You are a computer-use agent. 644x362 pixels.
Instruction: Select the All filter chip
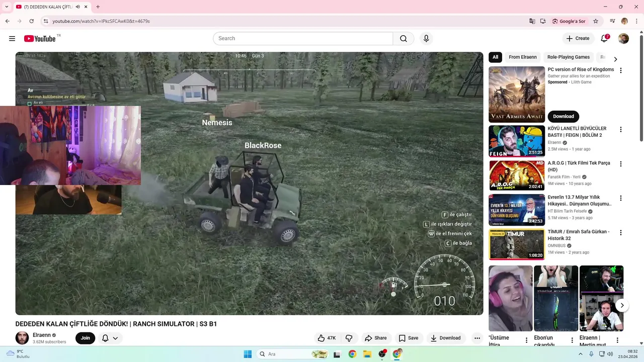point(495,57)
